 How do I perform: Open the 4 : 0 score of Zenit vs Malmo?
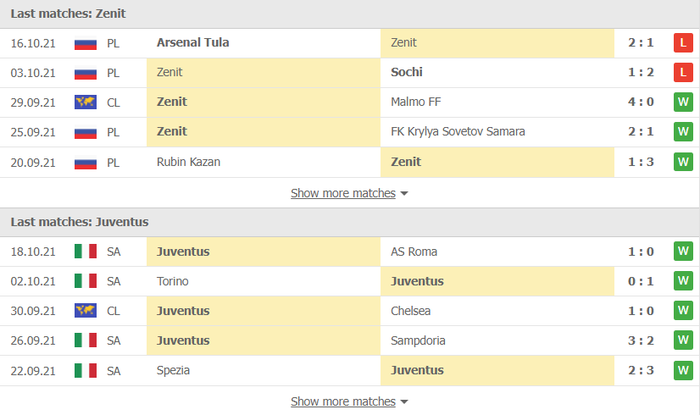click(641, 102)
